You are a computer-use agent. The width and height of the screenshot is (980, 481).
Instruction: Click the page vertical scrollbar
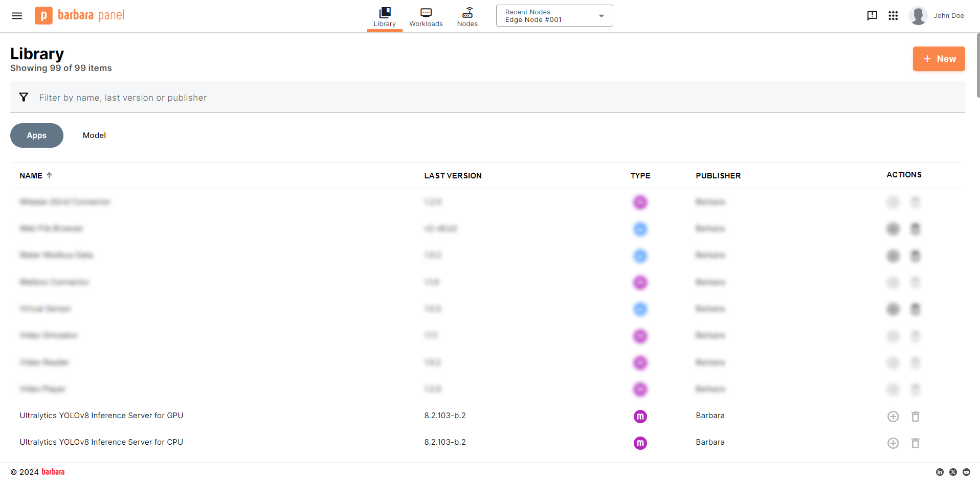click(978, 66)
